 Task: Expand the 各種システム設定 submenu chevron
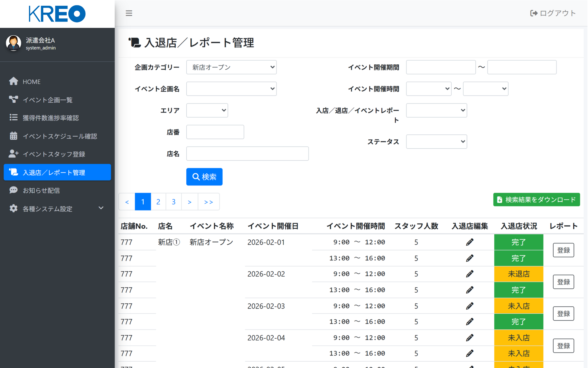(x=101, y=208)
